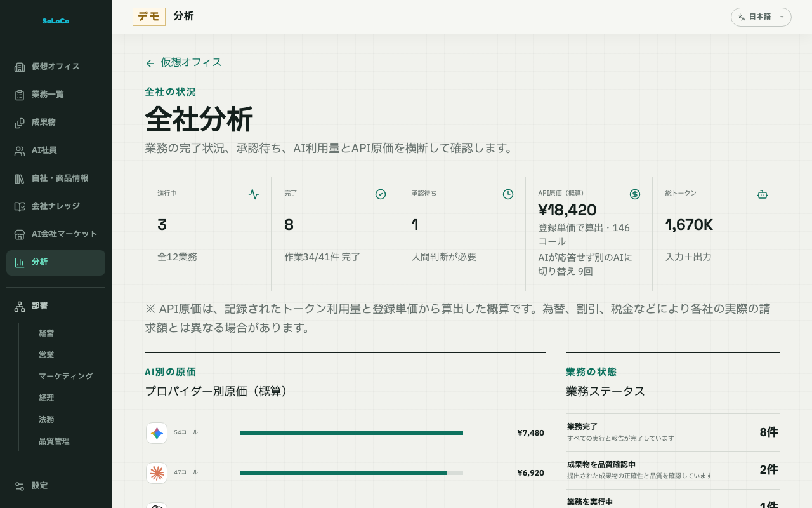Click the SoLoCo logo
This screenshot has width=812, height=508.
click(56, 21)
